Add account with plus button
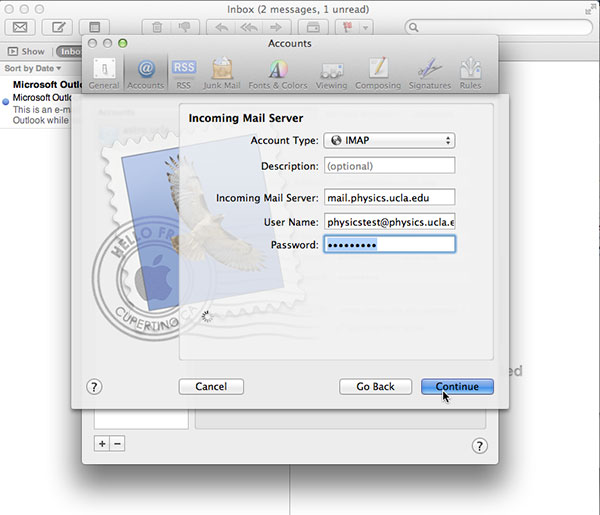 (x=102, y=443)
